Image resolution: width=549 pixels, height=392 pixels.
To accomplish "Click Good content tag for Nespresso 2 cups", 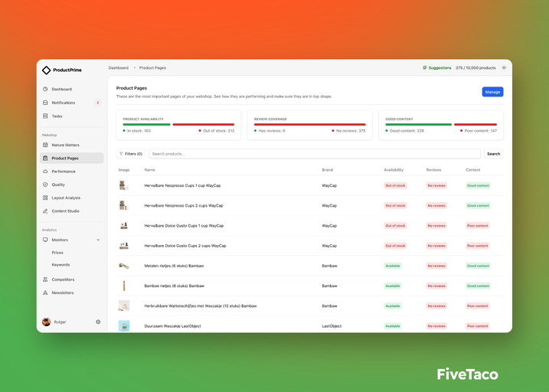I will point(478,205).
